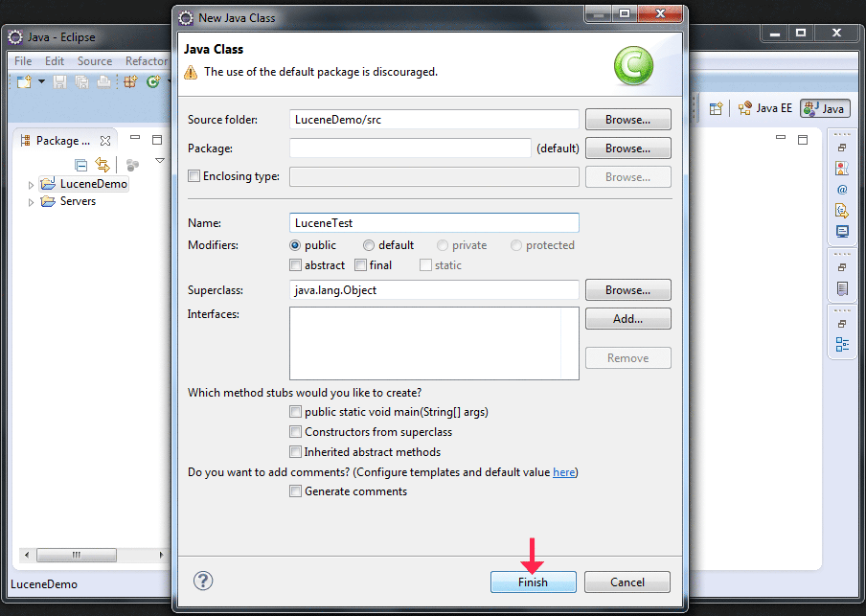Open the Problems view icon in sidebar
Image resolution: width=866 pixels, height=616 pixels.
click(842, 169)
